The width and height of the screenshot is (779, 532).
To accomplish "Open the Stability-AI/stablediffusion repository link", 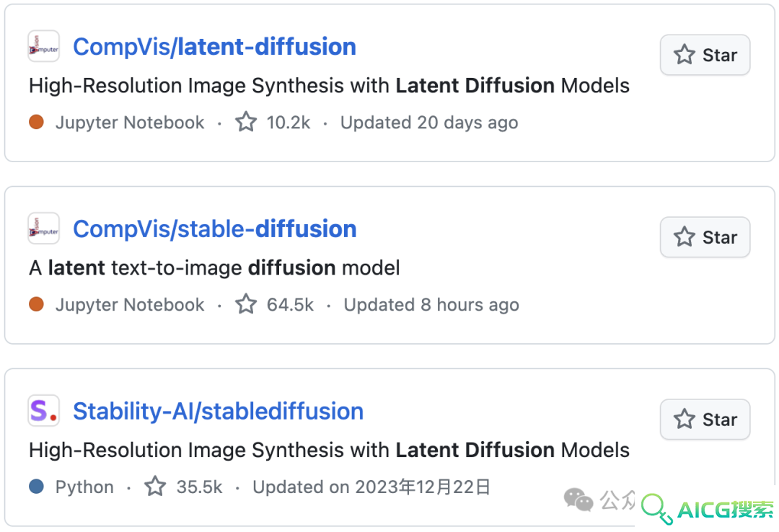I will point(218,412).
